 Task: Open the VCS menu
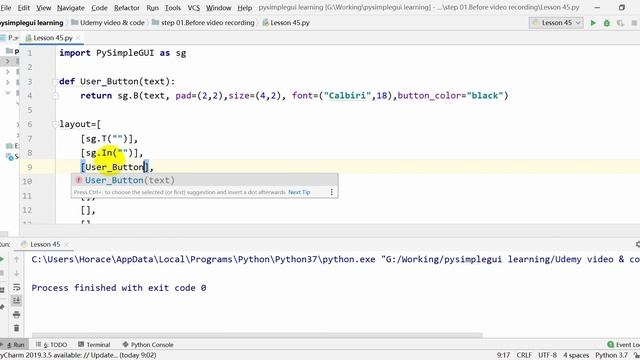193,8
